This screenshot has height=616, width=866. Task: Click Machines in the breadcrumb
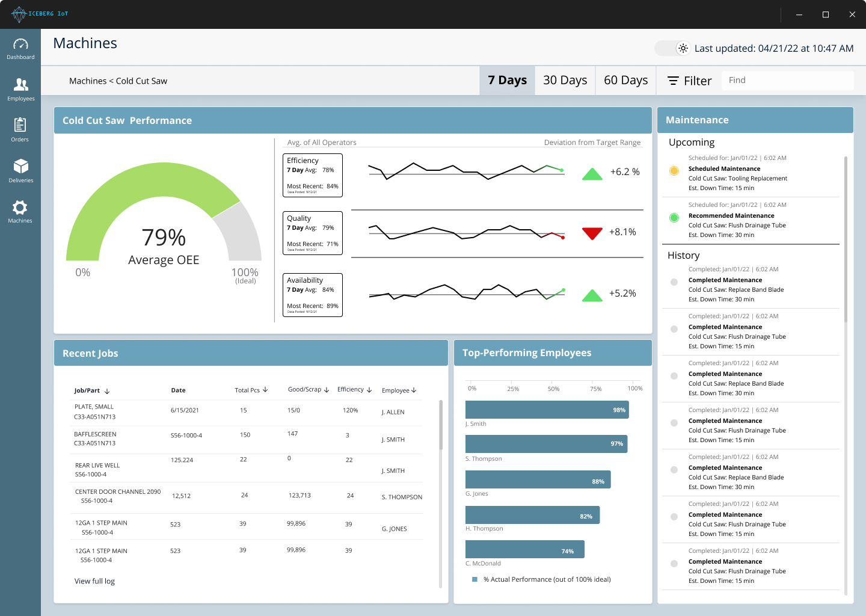(88, 81)
